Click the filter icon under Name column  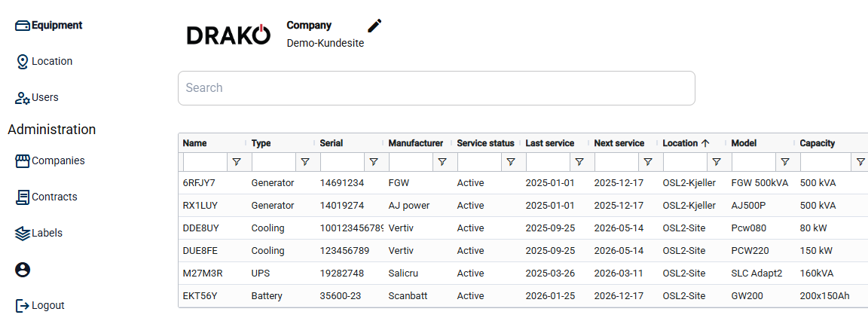click(x=236, y=162)
